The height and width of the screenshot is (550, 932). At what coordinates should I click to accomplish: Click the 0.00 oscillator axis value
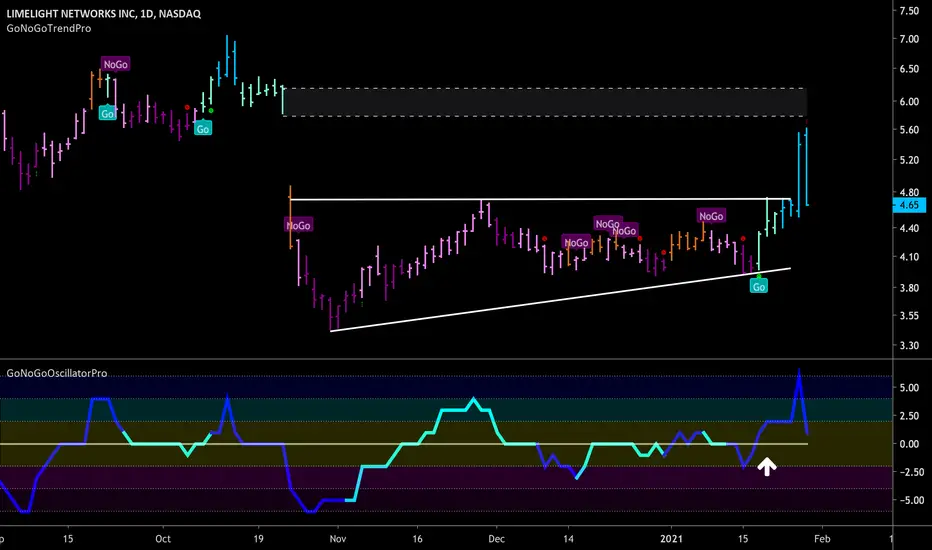909,444
